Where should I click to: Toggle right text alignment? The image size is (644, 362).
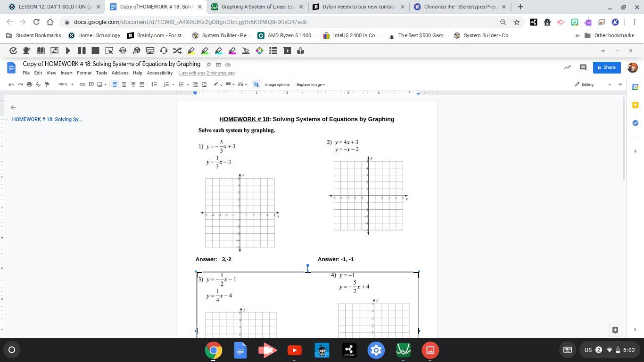(133, 84)
